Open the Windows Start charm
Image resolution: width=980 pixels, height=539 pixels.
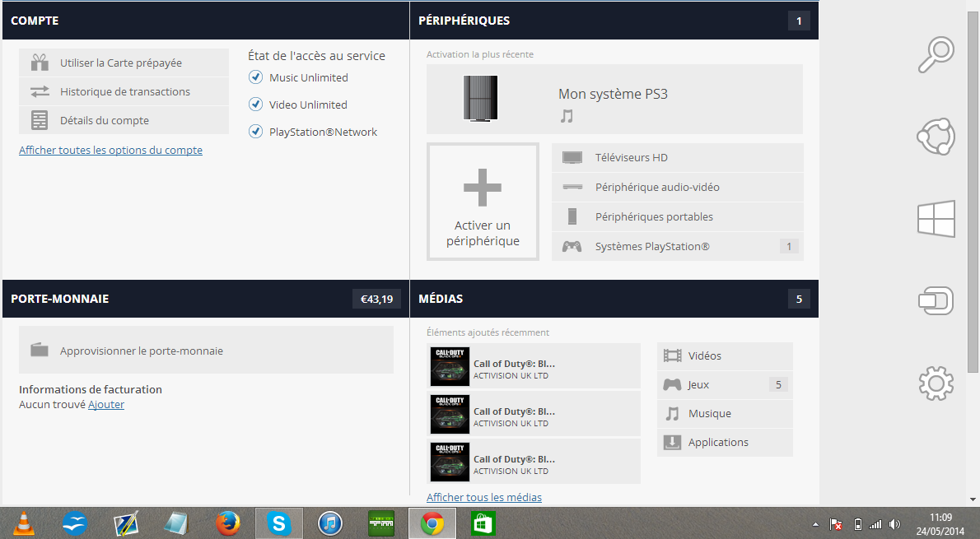[x=936, y=219]
